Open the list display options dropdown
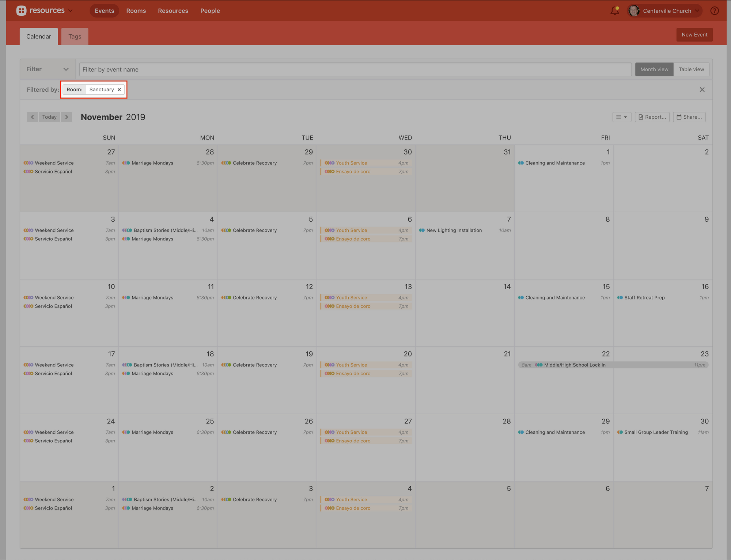Viewport: 731px width, 560px height. click(621, 117)
